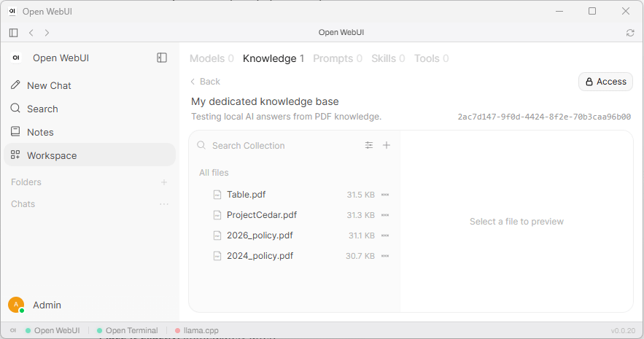
Task: Click the llama.cpp status indicator
Action: pos(197,330)
